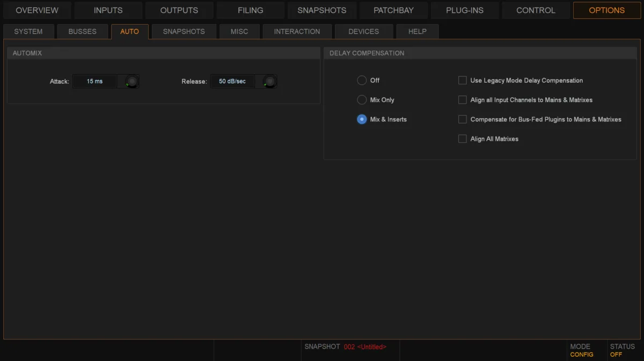This screenshot has height=361, width=644.
Task: Check the Align All Matrixes box
Action: (x=462, y=139)
